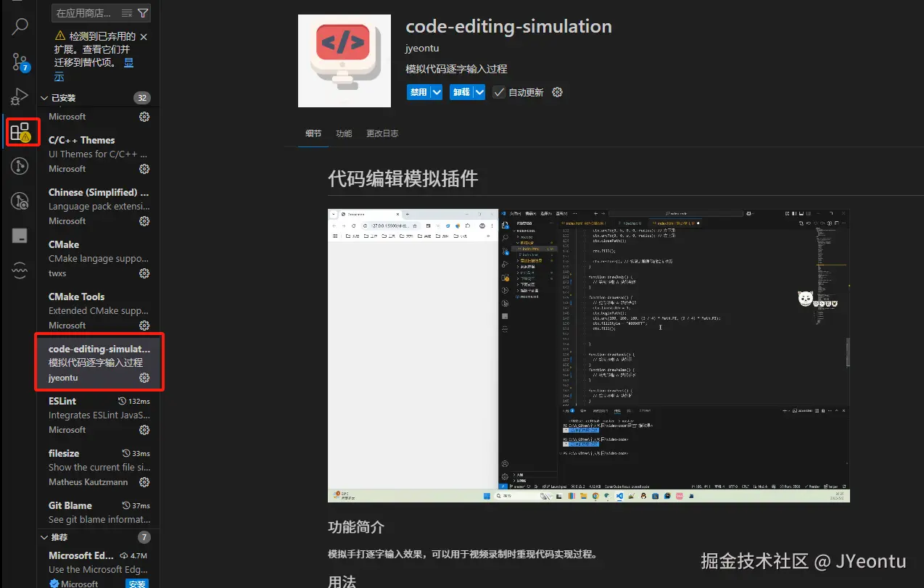Collapse the 推荐 section
The width and height of the screenshot is (924, 588).
coord(44,537)
